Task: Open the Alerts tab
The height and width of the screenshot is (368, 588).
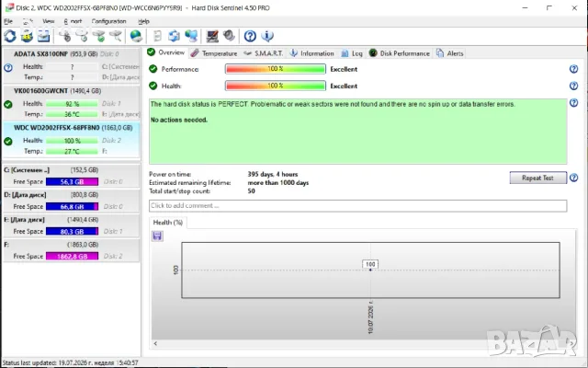Action: [450, 53]
